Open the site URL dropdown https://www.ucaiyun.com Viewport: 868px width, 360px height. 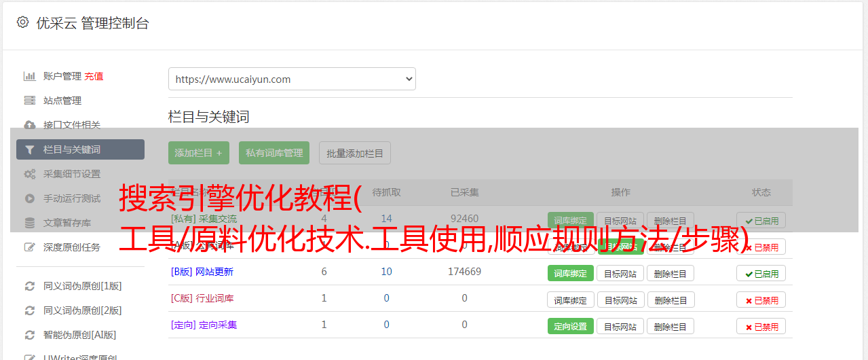pyautogui.click(x=292, y=79)
